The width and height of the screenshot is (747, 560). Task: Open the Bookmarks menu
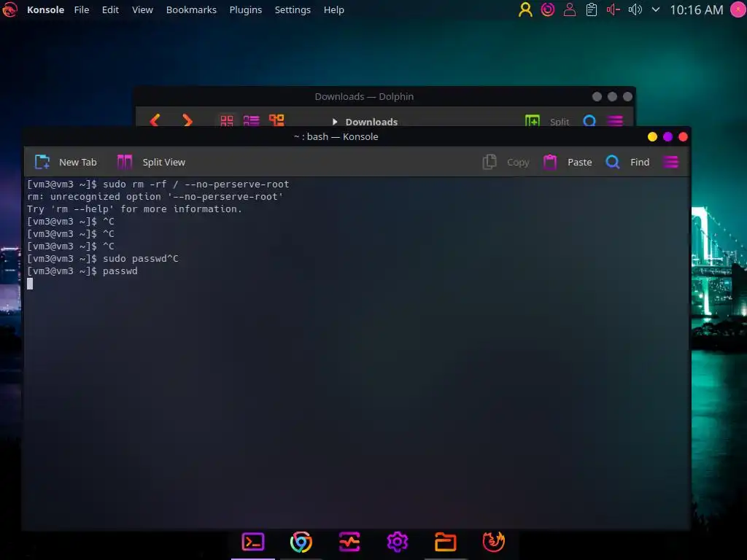click(x=191, y=9)
